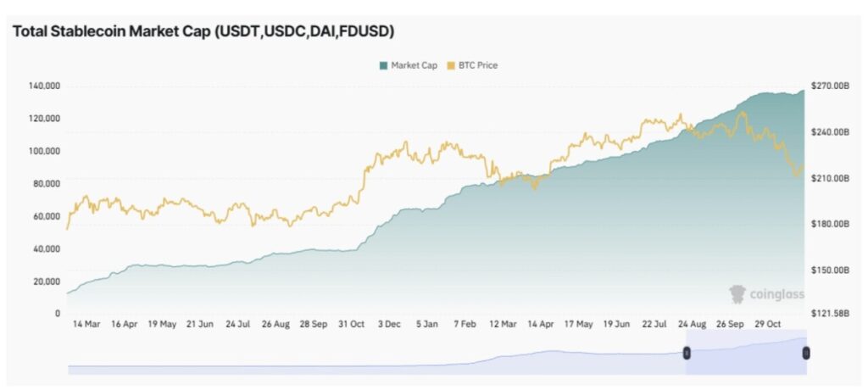
Task: Click the $121.58B right axis label
Action: (830, 314)
